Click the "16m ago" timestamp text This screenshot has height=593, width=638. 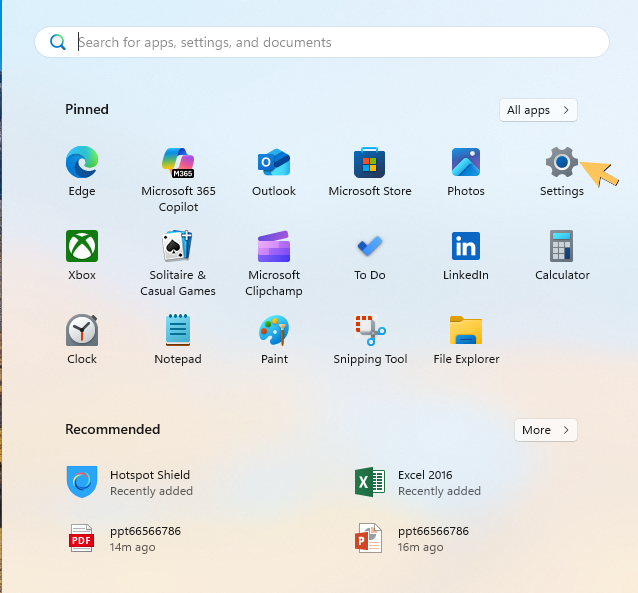(420, 547)
